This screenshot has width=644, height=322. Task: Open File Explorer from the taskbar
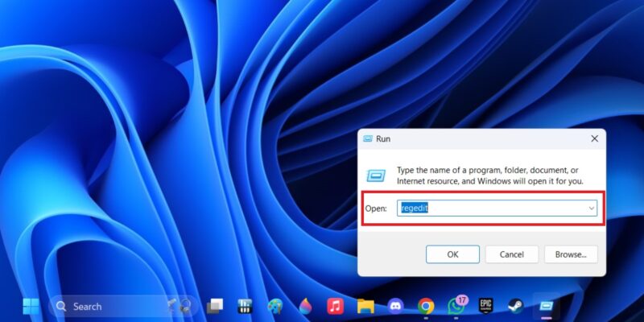365,307
